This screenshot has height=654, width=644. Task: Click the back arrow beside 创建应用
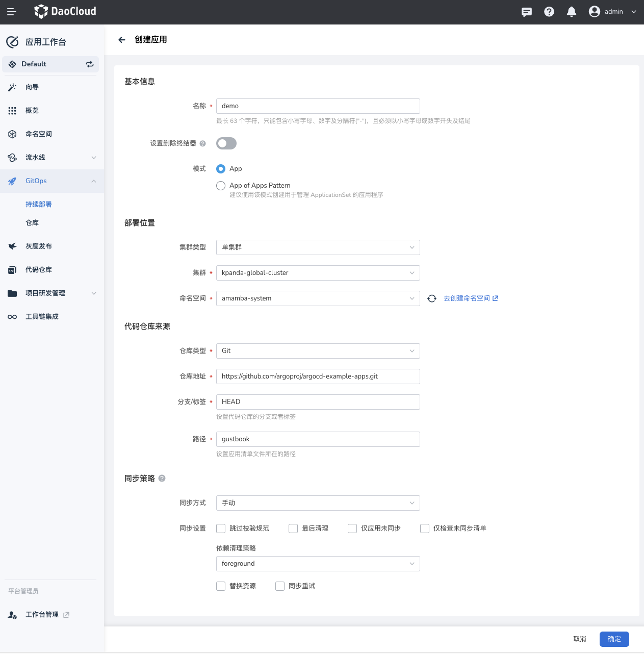(x=122, y=40)
